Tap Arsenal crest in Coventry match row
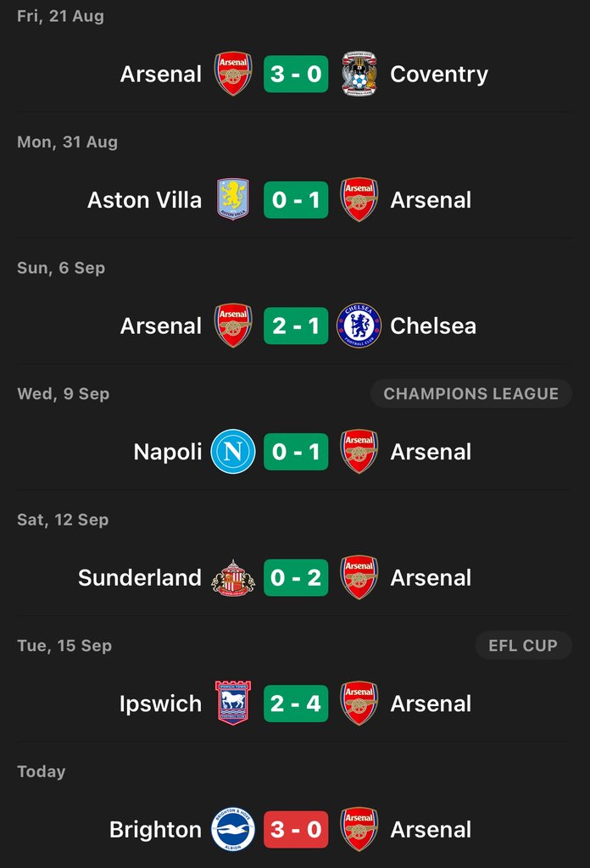Viewport: 590px width, 868px height. point(233,74)
